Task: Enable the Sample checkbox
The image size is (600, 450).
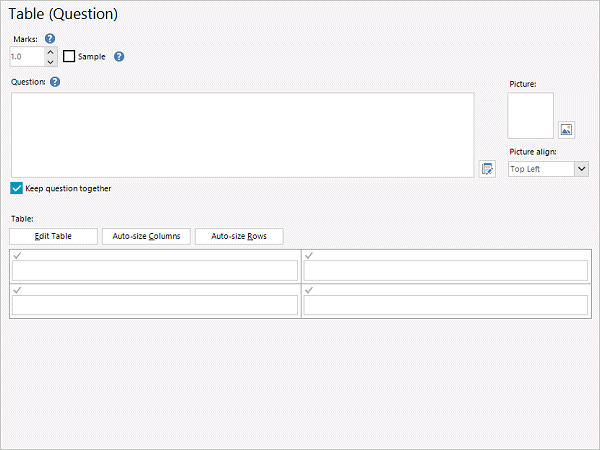Action: pyautogui.click(x=69, y=57)
